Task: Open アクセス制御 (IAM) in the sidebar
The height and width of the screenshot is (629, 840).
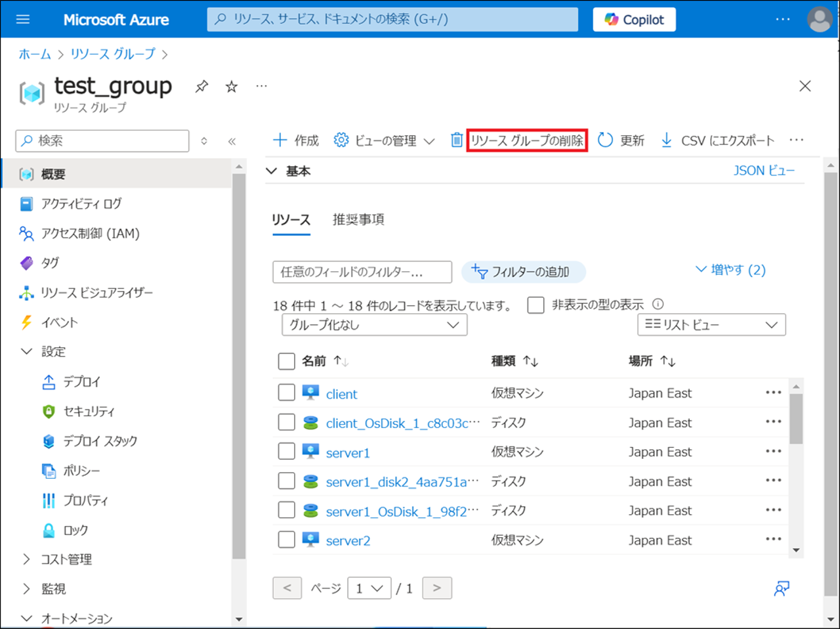Action: point(90,234)
